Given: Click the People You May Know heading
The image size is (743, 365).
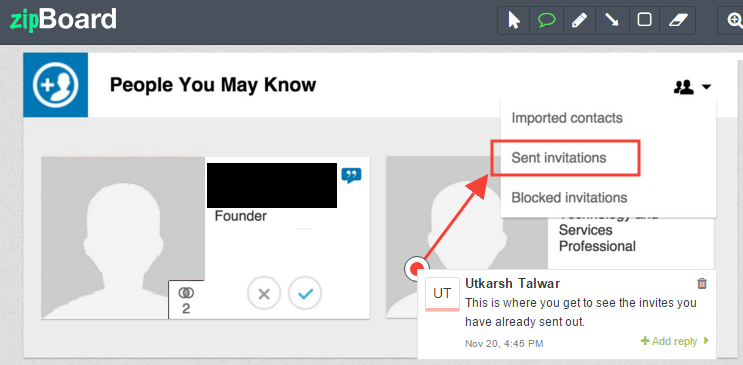Looking at the screenshot, I should pos(213,85).
